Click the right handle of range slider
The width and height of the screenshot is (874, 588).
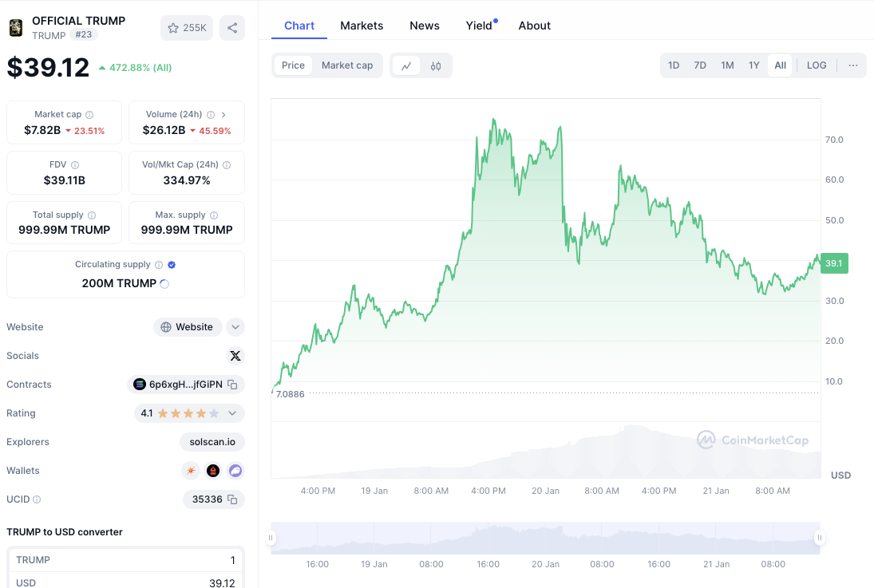click(819, 538)
